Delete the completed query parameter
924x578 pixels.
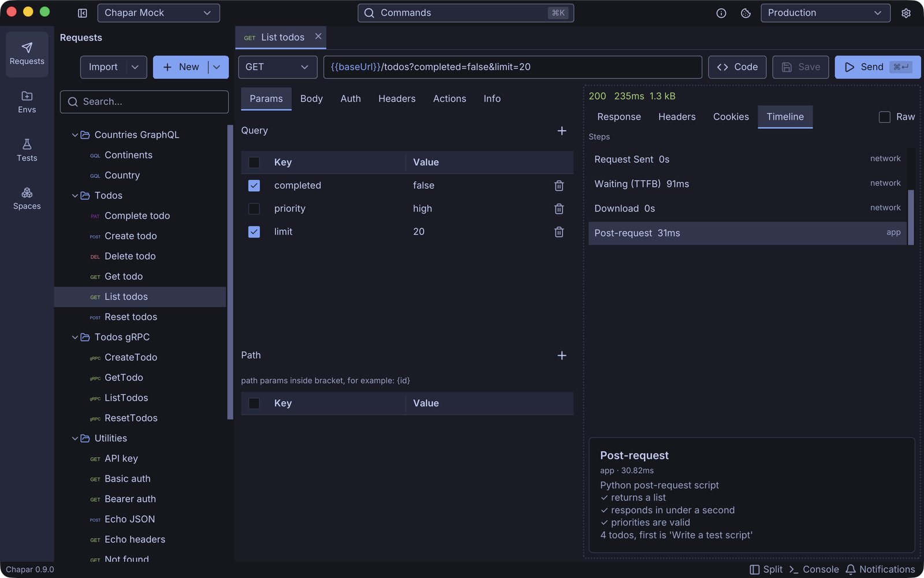coord(559,186)
